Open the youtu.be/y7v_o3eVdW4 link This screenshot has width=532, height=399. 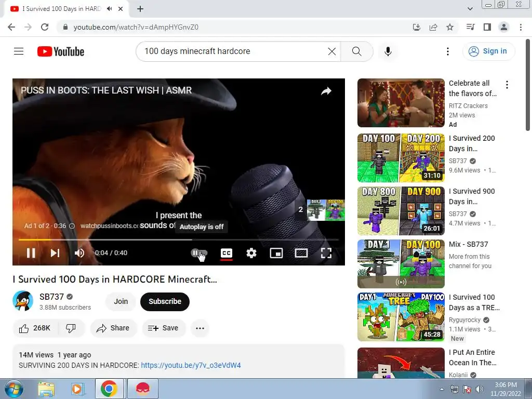(x=191, y=365)
